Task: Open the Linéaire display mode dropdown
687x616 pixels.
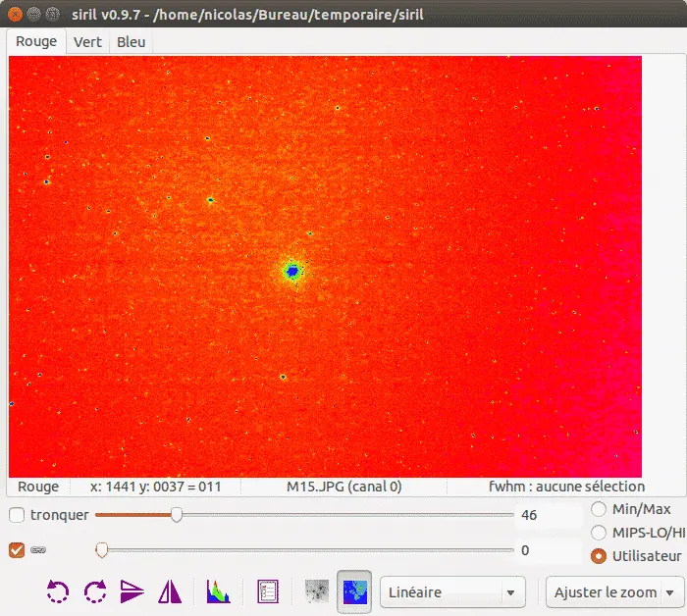Action: pos(452,591)
